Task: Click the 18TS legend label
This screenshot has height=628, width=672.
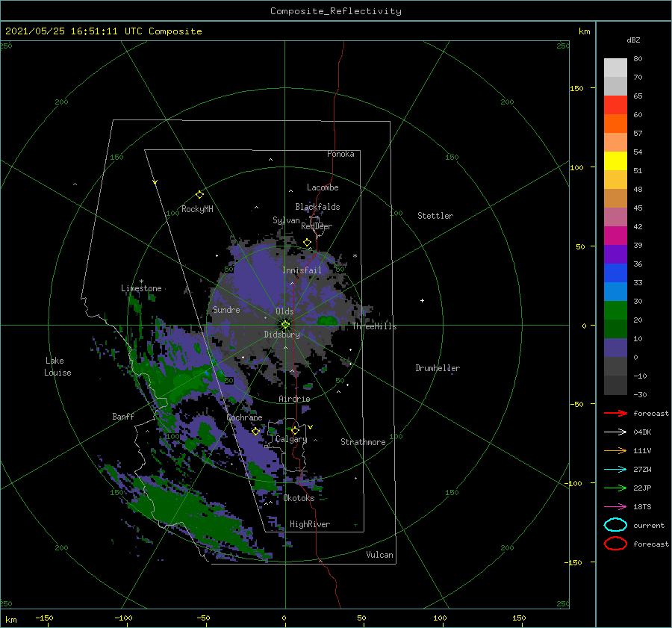Action: click(x=642, y=507)
